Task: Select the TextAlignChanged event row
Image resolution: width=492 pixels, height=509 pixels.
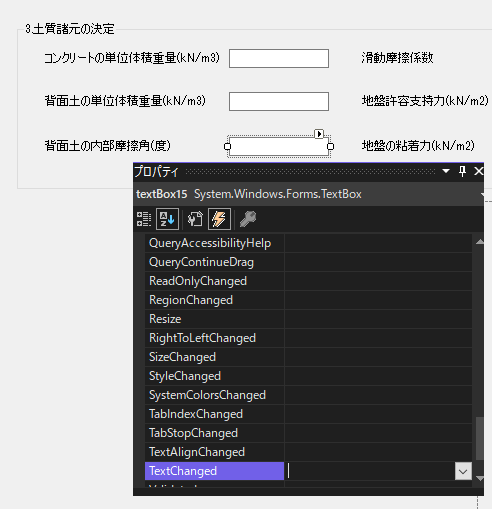Action: pyautogui.click(x=214, y=452)
